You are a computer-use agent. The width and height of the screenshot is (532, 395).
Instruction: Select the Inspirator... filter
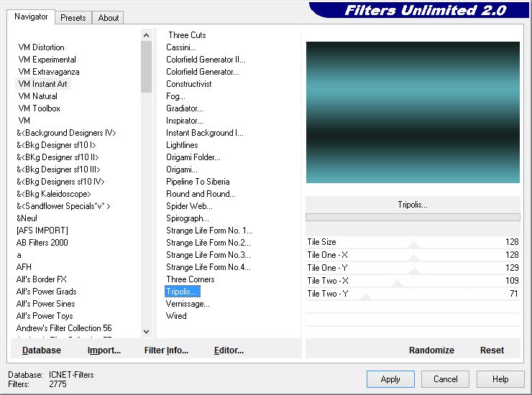tap(185, 121)
